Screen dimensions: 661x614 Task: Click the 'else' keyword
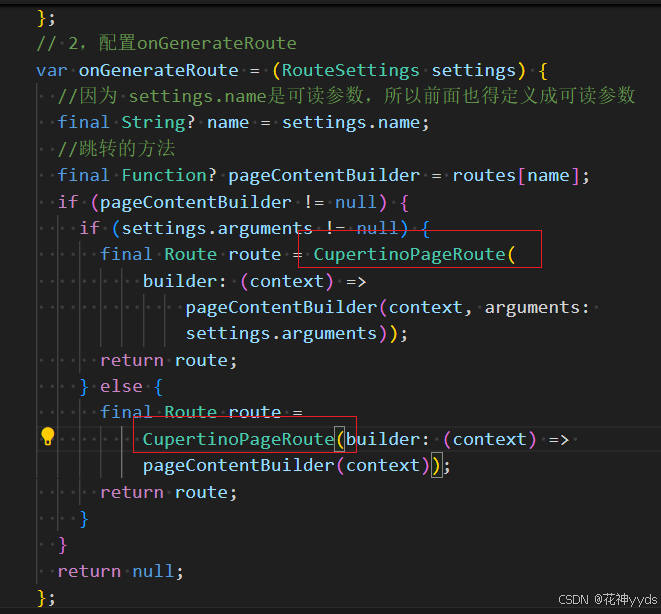click(x=121, y=386)
